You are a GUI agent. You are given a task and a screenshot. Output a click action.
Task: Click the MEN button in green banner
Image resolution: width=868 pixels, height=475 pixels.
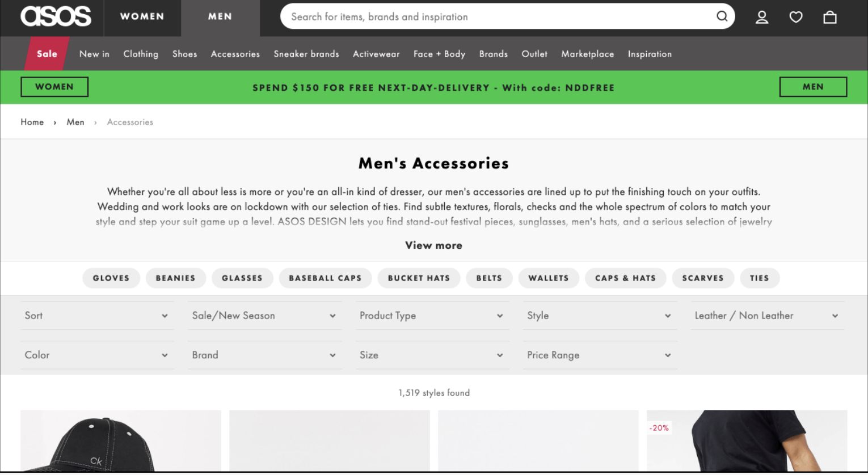[x=813, y=87]
